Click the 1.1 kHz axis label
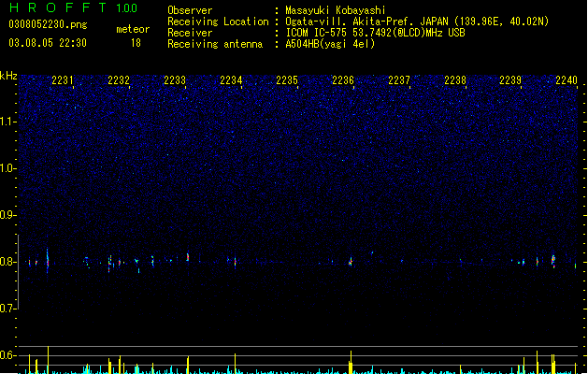588x374 pixels. point(8,122)
